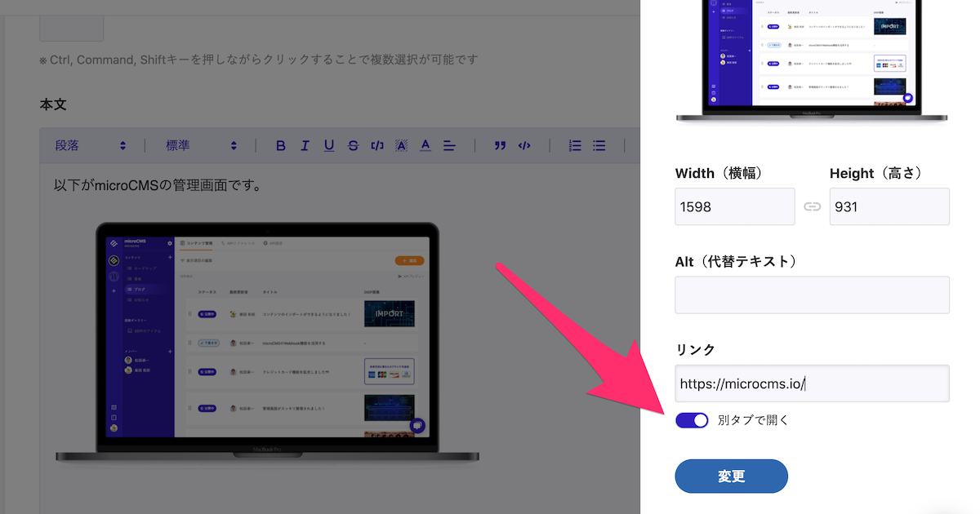Pick a text color with the A icon
This screenshot has width=980, height=514.
(x=425, y=146)
